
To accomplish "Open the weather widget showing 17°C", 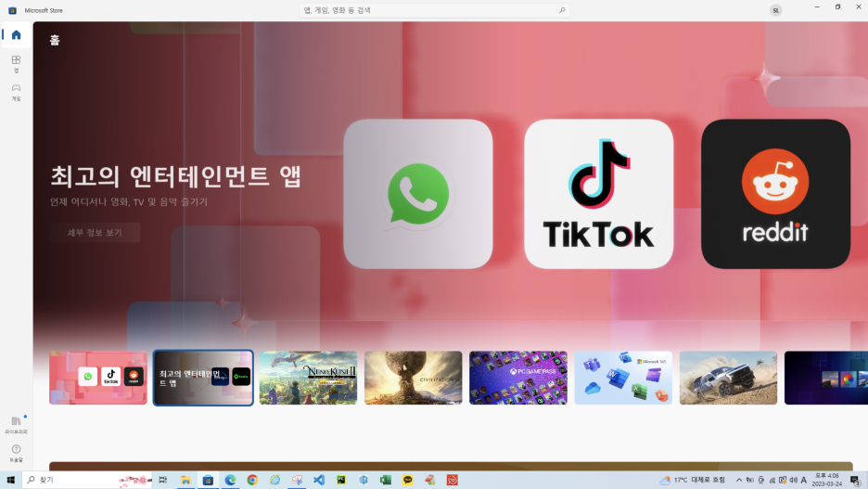I will tap(693, 480).
